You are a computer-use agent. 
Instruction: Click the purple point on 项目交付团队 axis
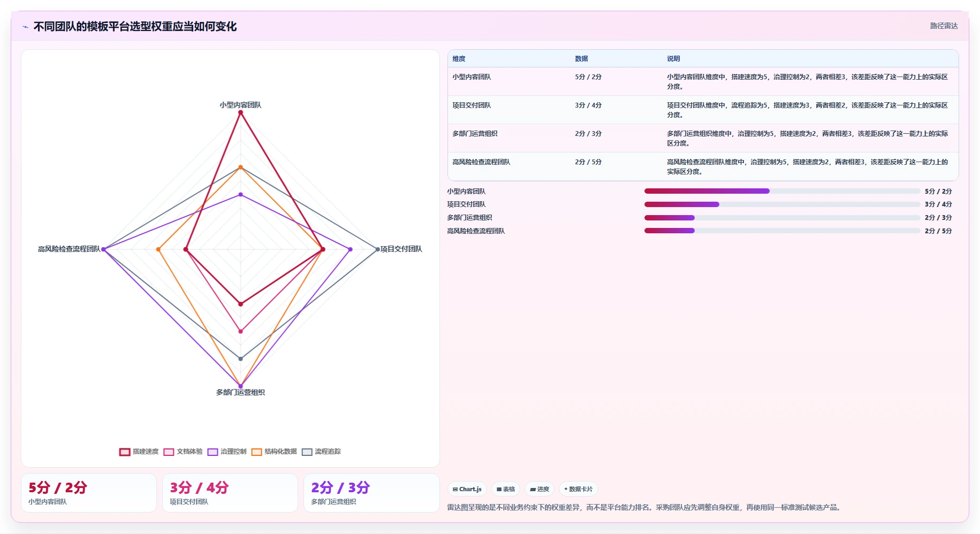[350, 249]
